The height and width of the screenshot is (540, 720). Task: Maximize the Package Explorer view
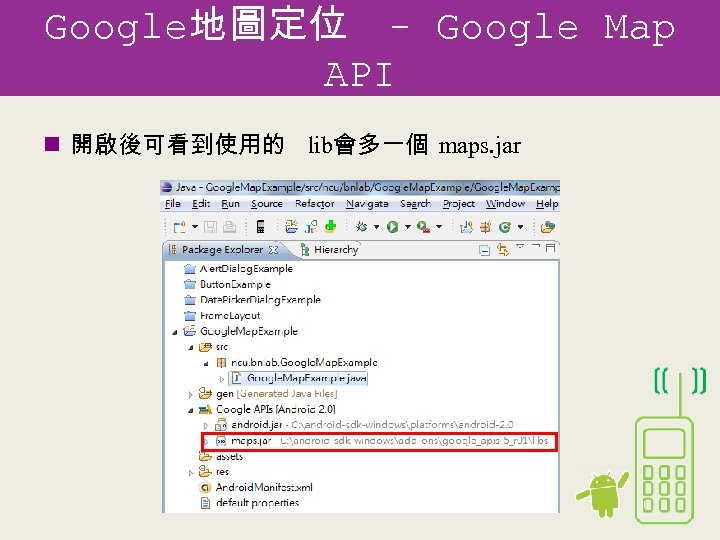point(550,248)
